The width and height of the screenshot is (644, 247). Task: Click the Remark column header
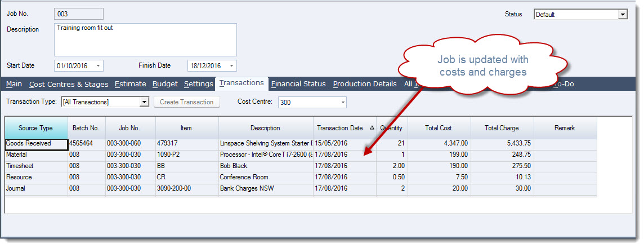[x=565, y=128]
